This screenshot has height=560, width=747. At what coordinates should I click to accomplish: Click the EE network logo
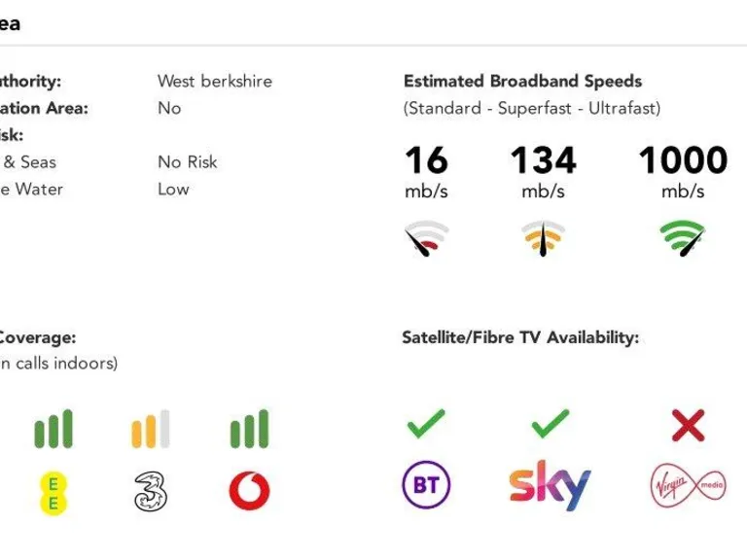(53, 491)
